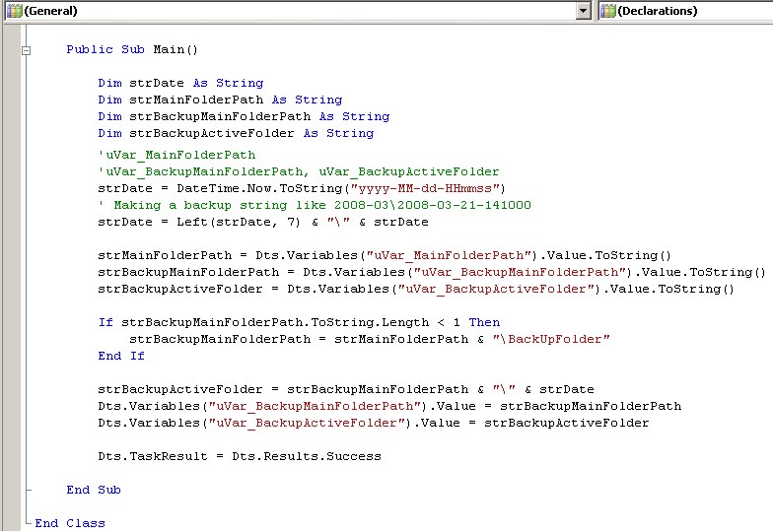The image size is (773, 532).
Task: Click 'Dts.TaskResult = Dts.Results.Success' line
Action: (240, 456)
